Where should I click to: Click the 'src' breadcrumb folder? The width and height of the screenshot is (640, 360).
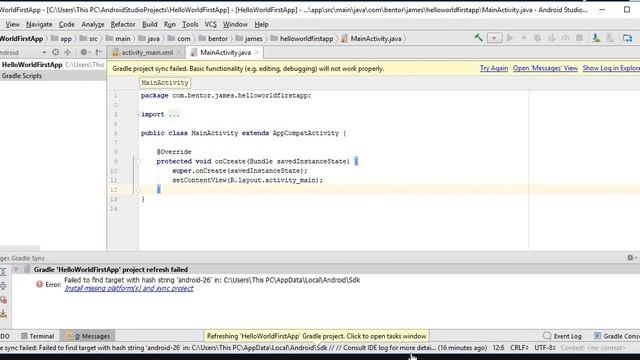tap(89, 39)
